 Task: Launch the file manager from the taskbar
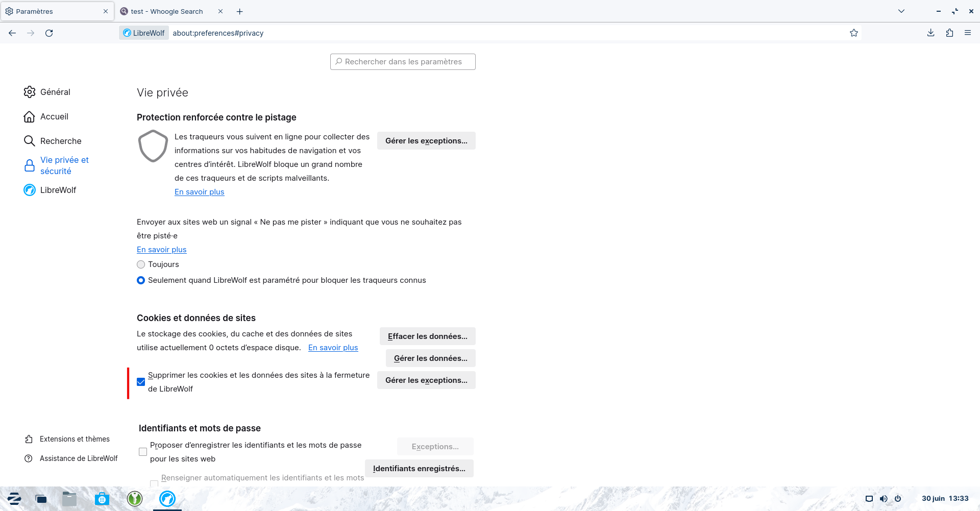click(x=69, y=499)
